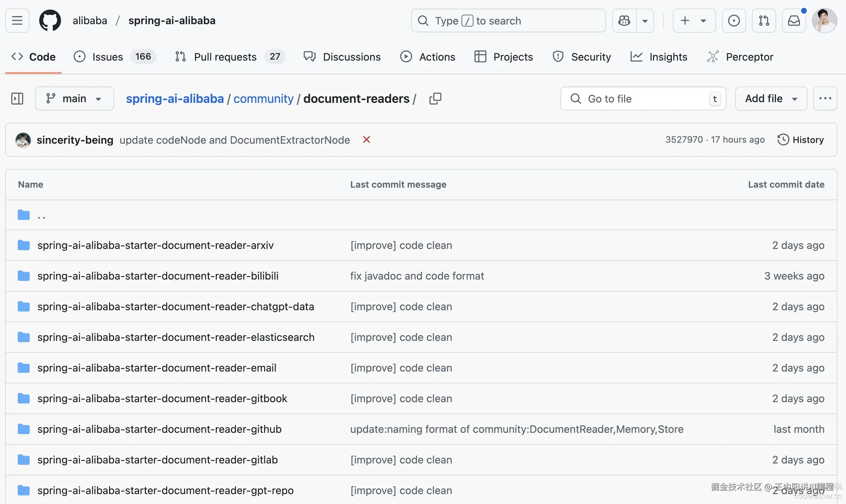Open the create new plus dropdown
The width and height of the screenshot is (846, 504).
(x=694, y=20)
